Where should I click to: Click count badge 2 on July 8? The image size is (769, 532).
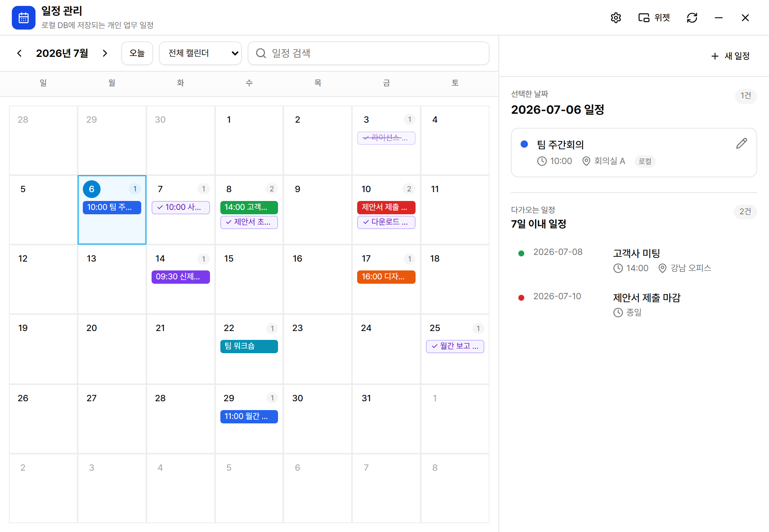[x=272, y=189]
